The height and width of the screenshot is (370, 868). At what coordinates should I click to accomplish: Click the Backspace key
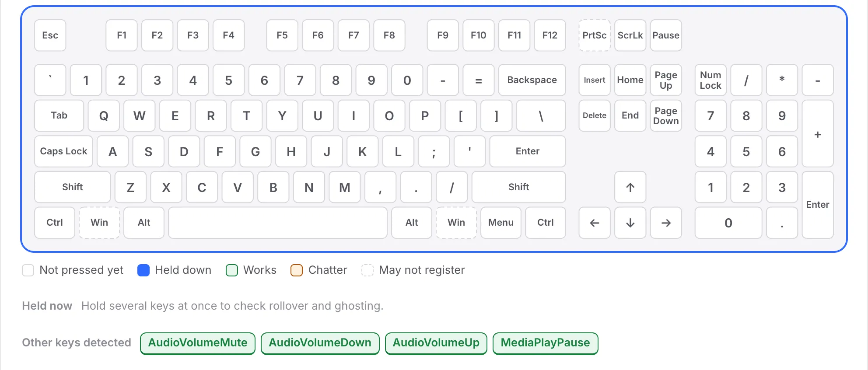coord(532,80)
